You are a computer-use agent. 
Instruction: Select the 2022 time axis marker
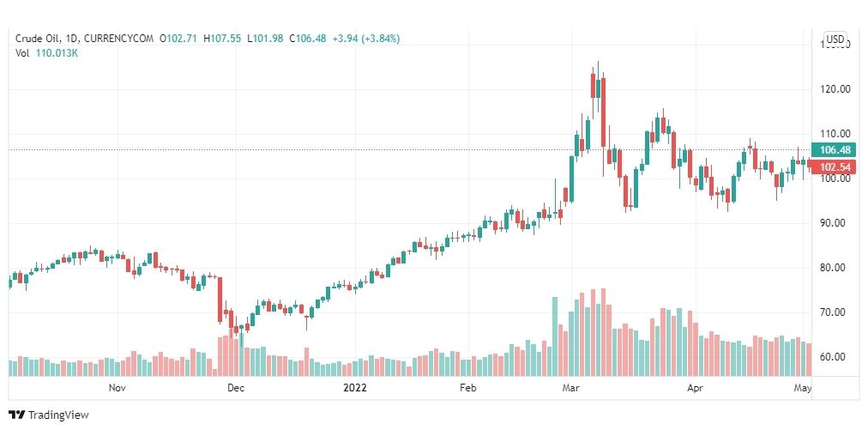coord(355,387)
